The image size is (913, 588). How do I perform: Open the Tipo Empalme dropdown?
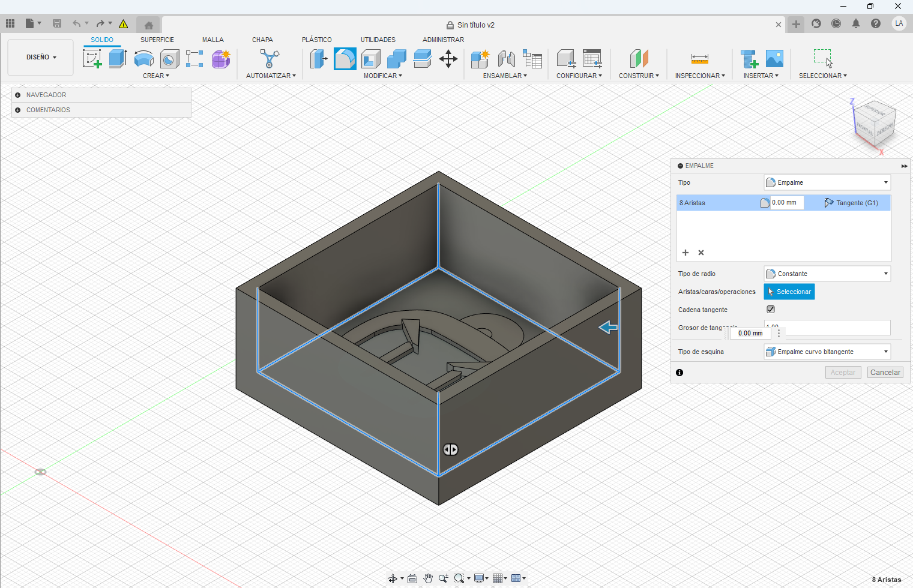(827, 182)
